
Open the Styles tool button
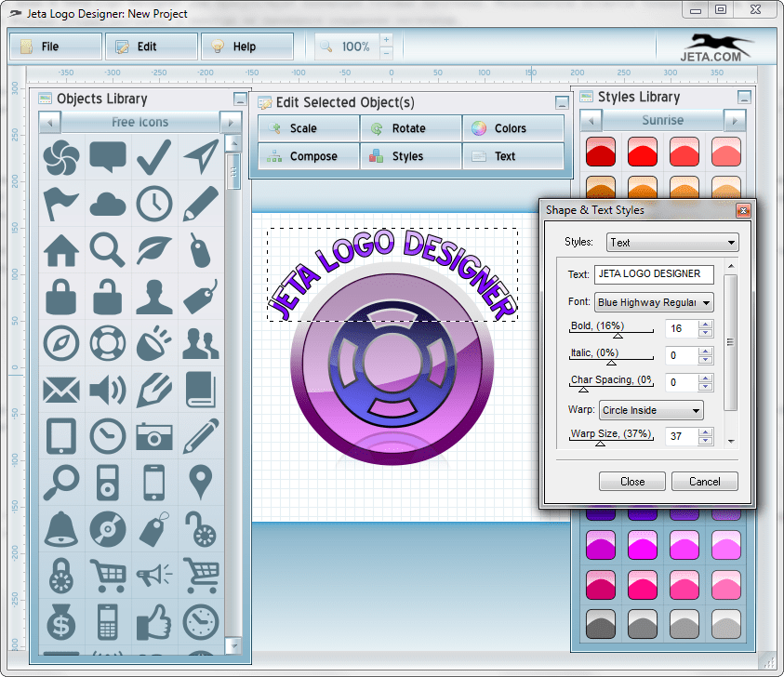click(410, 156)
